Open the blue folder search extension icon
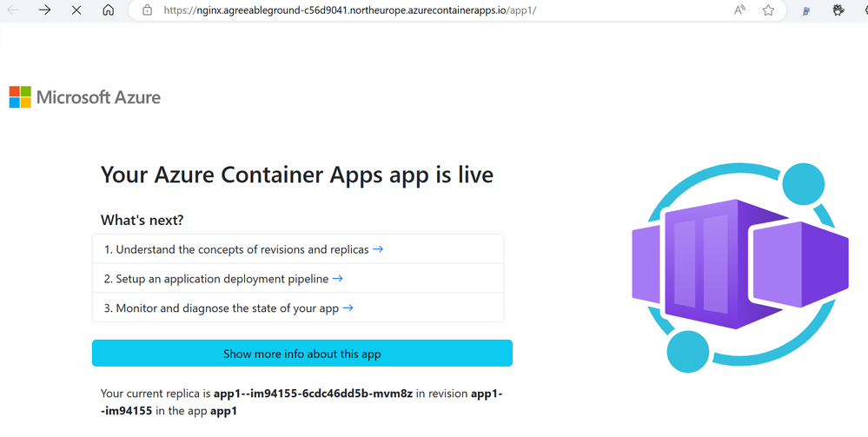This screenshot has height=437, width=868. [x=806, y=10]
